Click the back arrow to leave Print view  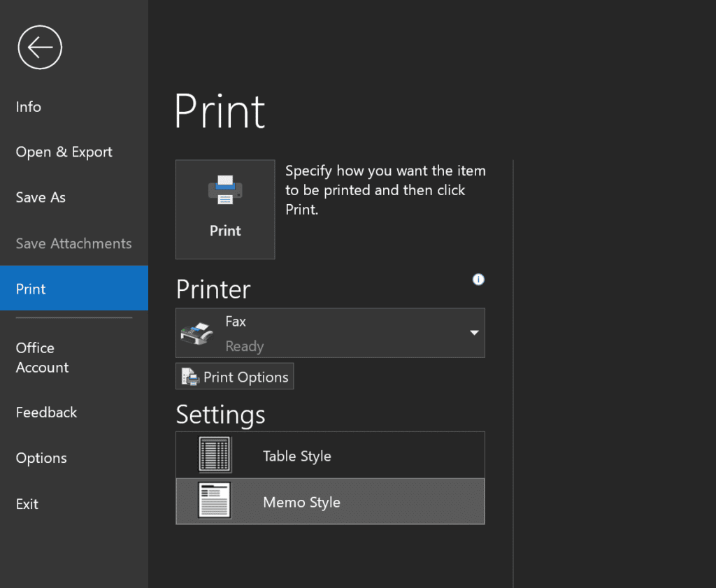coord(40,47)
